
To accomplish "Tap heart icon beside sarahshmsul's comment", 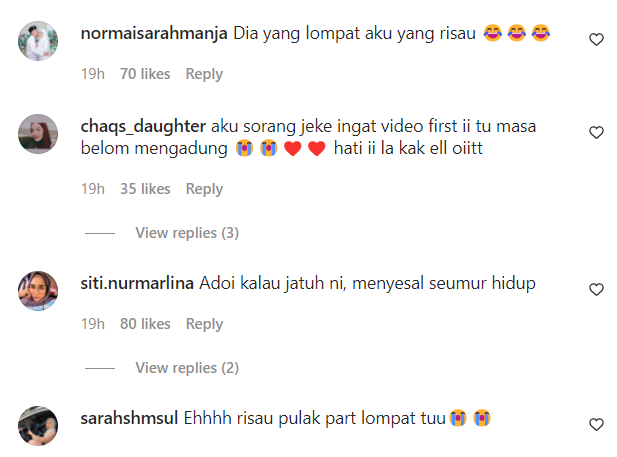I will coord(596,424).
